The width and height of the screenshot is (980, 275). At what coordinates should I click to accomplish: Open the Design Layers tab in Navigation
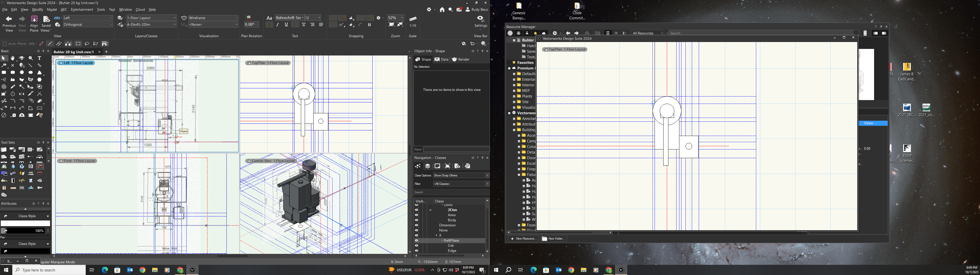tap(428, 166)
